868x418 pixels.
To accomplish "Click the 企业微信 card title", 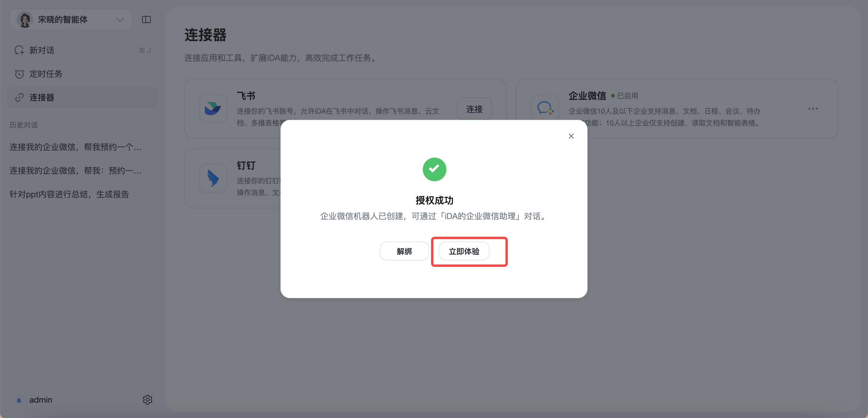I will coord(587,96).
